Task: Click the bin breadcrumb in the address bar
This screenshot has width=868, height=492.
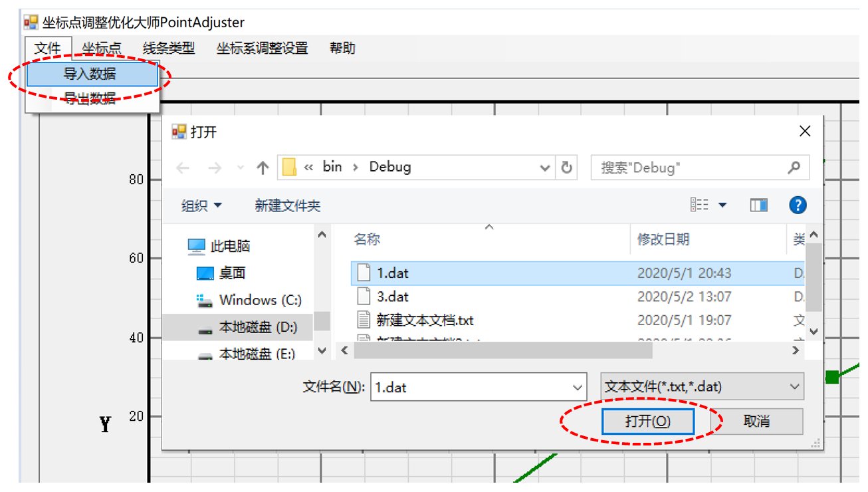Action: 332,167
